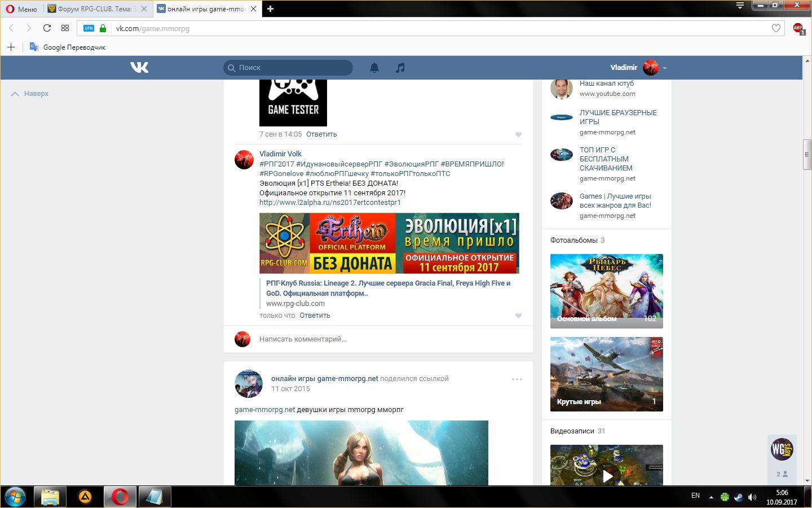Open the girl game post image
This screenshot has height=508, width=812.
(361, 453)
